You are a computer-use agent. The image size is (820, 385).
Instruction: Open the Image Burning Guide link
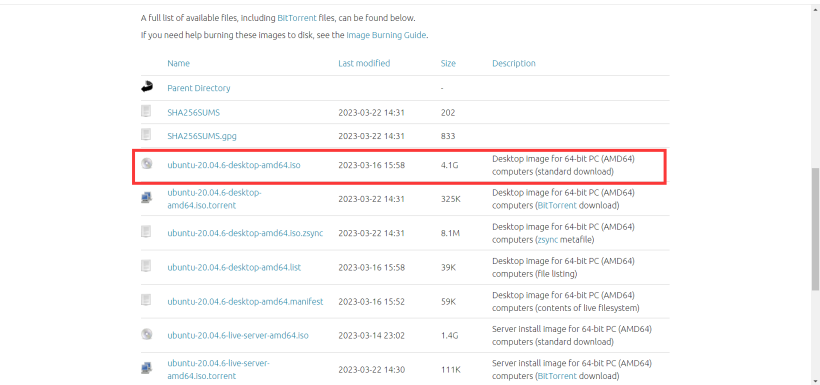(x=386, y=36)
